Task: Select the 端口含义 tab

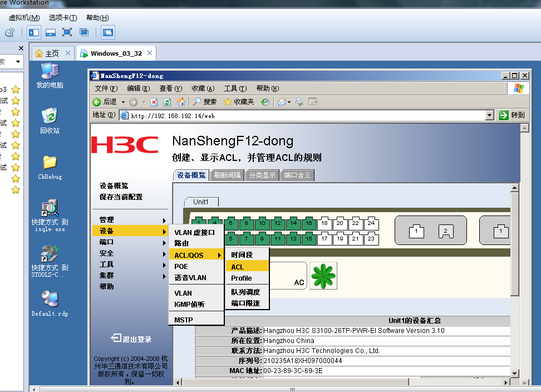Action: click(x=297, y=175)
